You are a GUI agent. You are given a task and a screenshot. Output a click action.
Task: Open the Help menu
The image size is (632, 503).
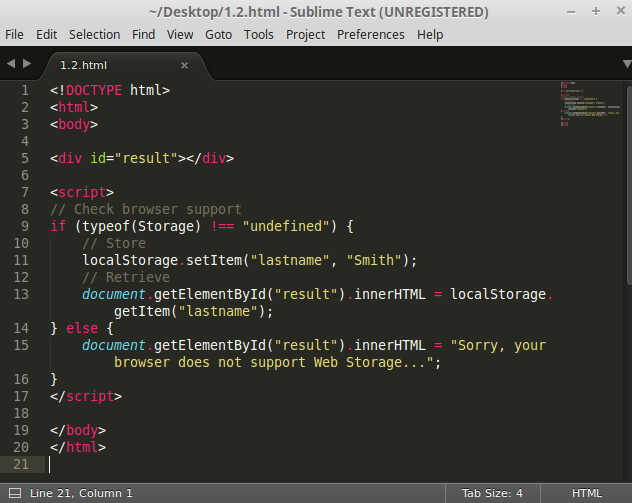[430, 35]
